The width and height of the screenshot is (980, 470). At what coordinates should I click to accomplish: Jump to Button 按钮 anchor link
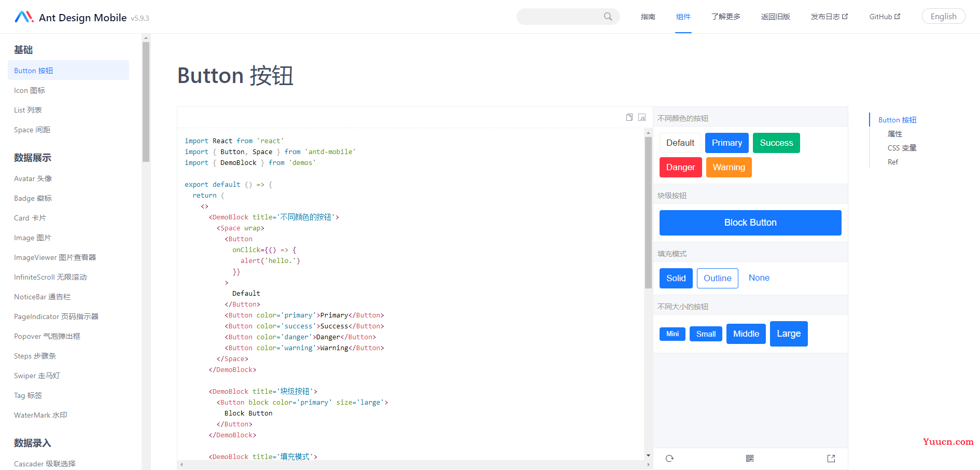897,120
